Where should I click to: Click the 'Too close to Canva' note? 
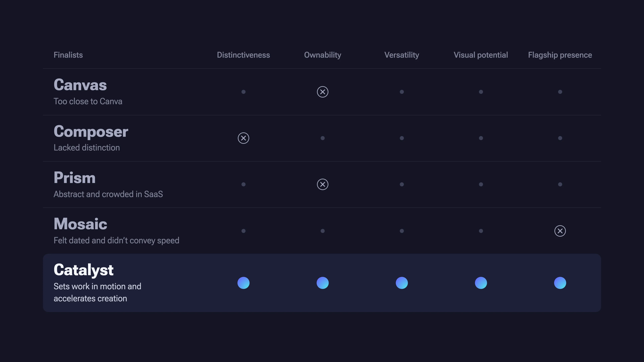click(x=88, y=101)
